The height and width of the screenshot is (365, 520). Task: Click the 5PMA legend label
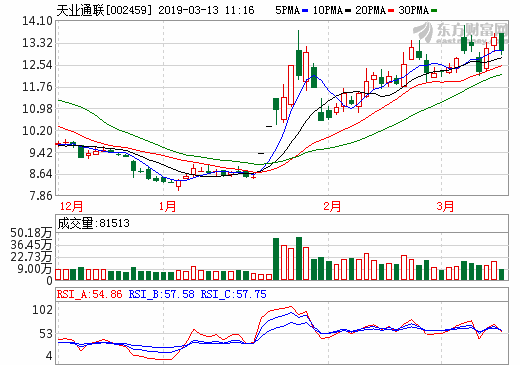tap(287, 11)
